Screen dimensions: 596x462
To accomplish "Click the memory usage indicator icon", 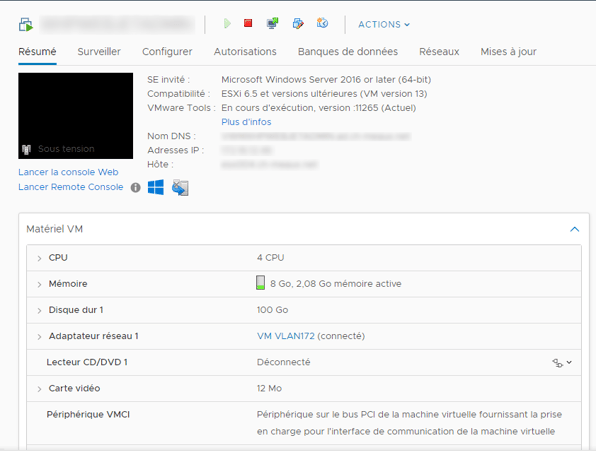I will (x=260, y=283).
